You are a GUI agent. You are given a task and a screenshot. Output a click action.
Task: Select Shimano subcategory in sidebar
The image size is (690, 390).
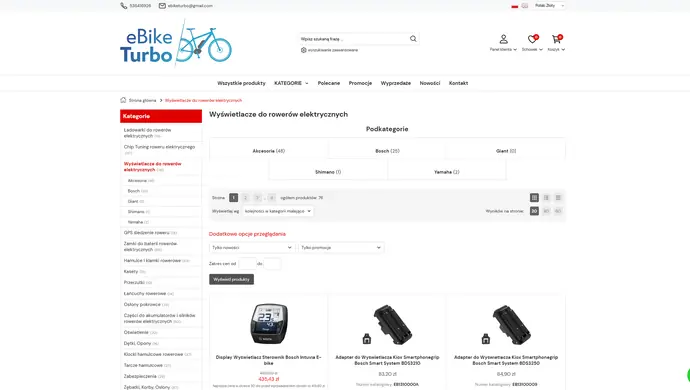139,212
